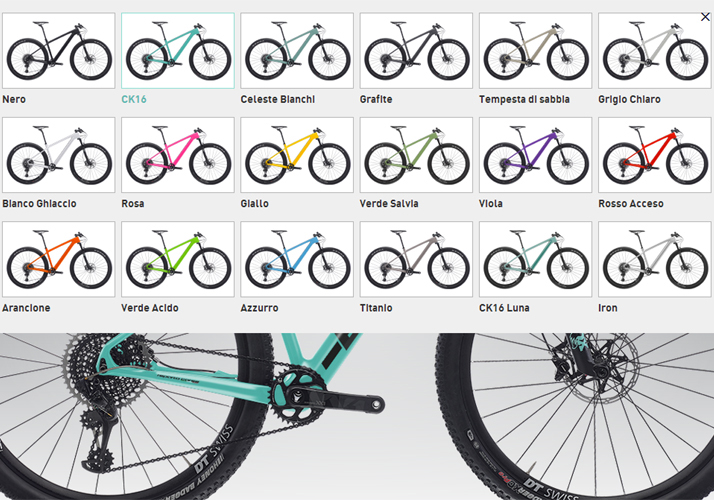Choose the Giallo yellow frame option

[297, 155]
